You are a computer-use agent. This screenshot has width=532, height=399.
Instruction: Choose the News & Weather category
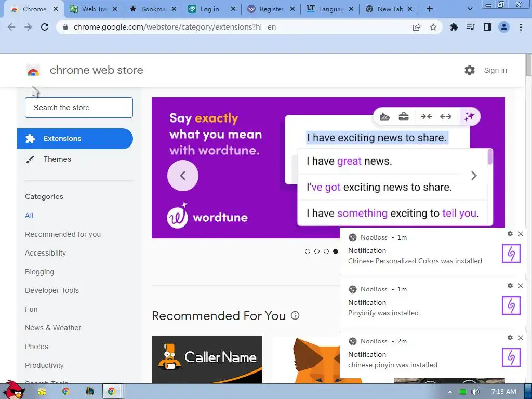[53, 328]
